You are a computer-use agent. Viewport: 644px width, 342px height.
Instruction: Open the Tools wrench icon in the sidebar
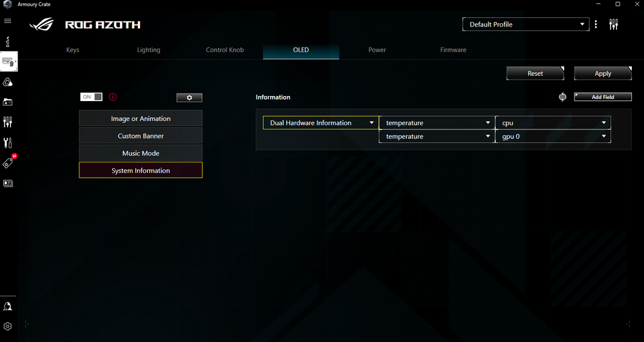7,142
